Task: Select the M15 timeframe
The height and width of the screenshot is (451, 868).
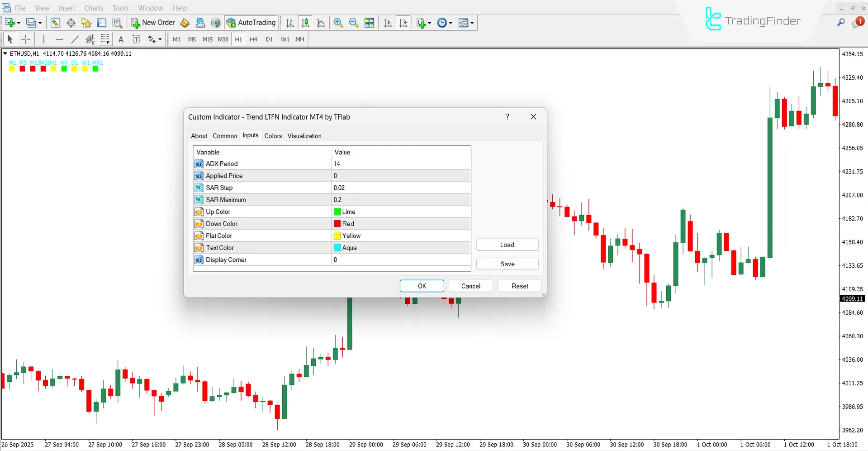Action: tap(207, 39)
